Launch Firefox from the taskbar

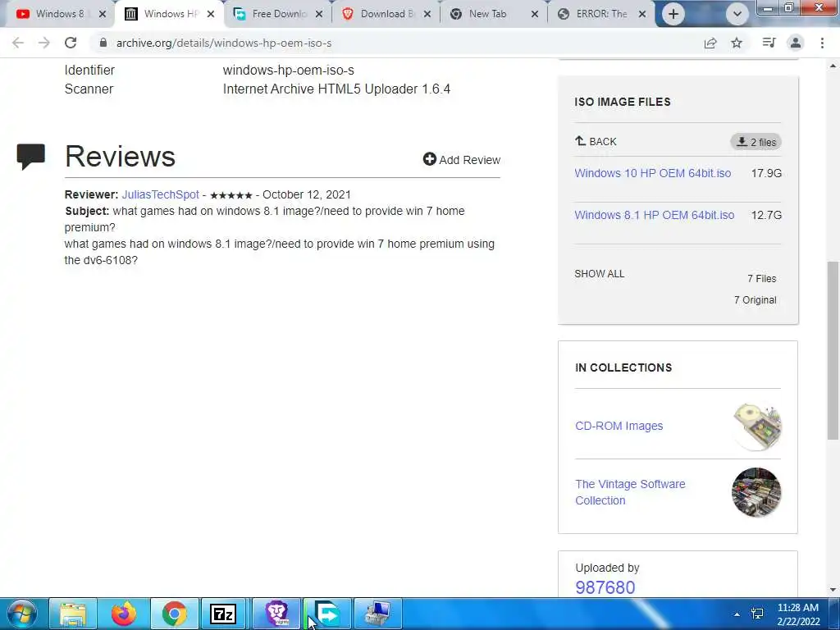pyautogui.click(x=124, y=614)
